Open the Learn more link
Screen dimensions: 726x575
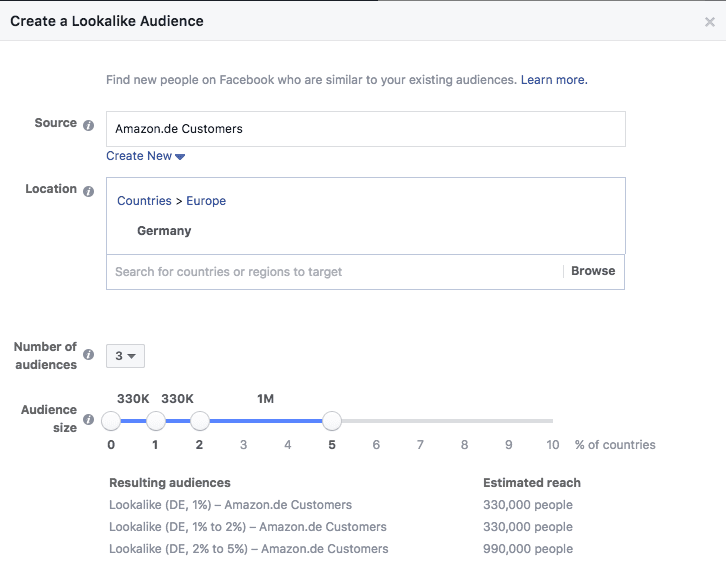(x=554, y=80)
